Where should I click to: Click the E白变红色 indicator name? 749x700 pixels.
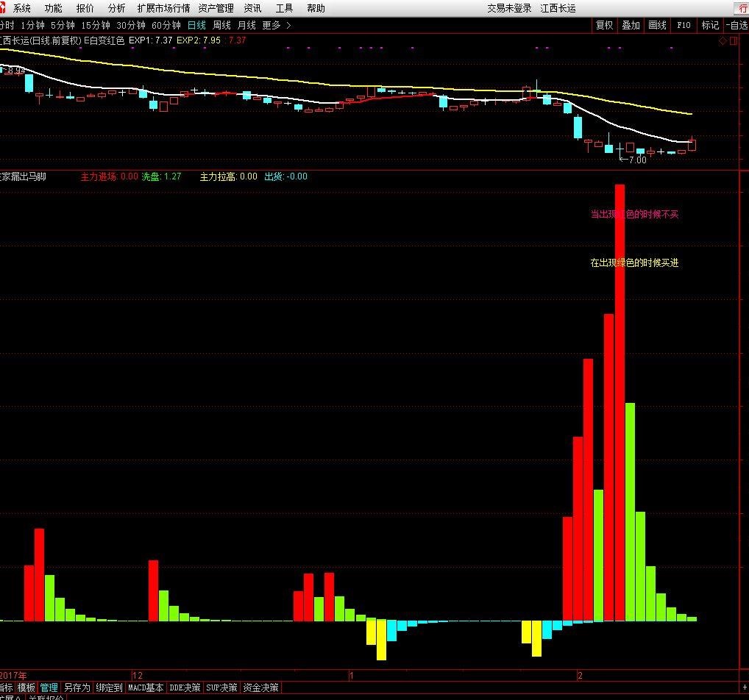[104, 40]
